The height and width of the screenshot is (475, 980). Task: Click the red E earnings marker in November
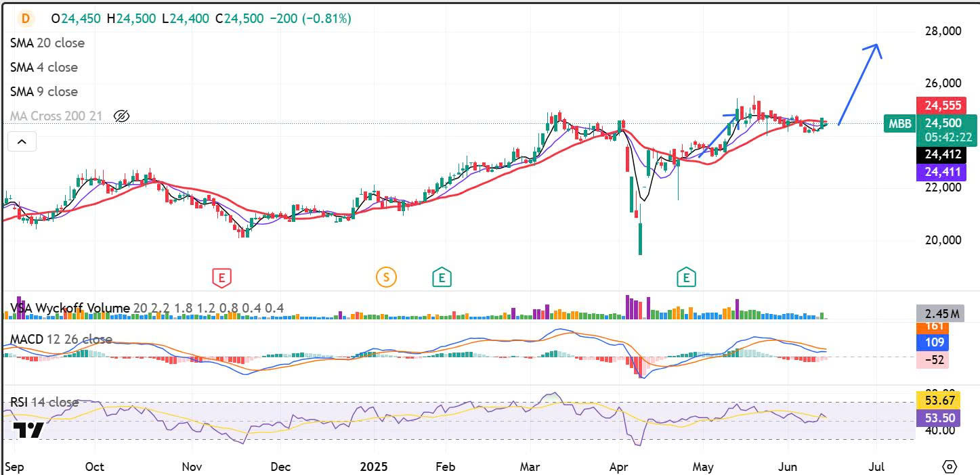click(x=221, y=276)
